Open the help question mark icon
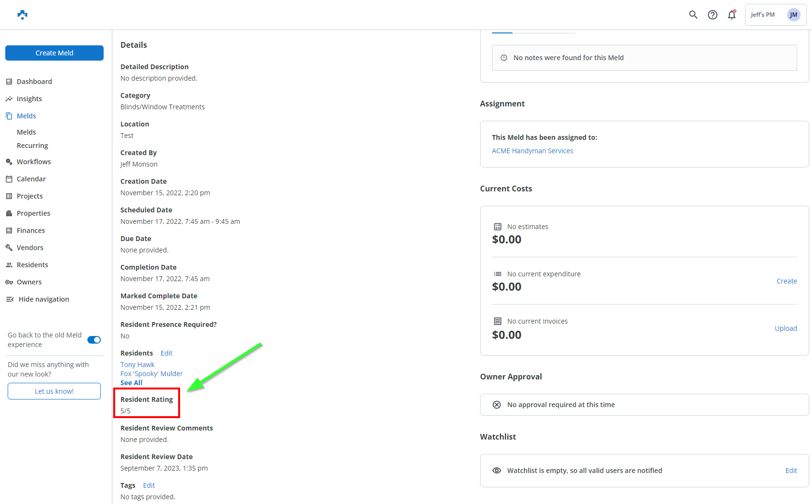 [712, 15]
